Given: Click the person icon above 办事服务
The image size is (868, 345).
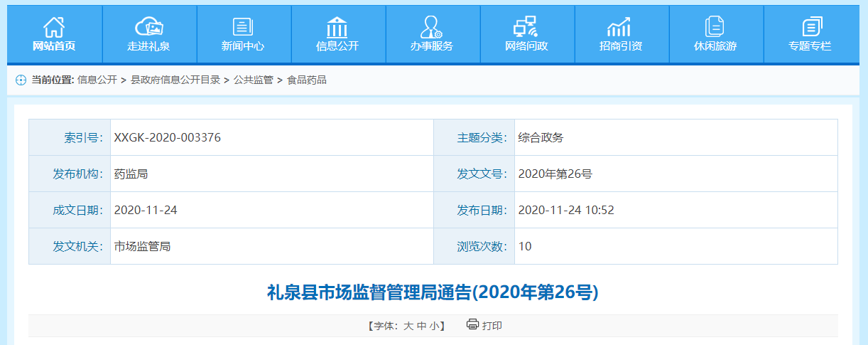Looking at the screenshot, I should coord(431,27).
